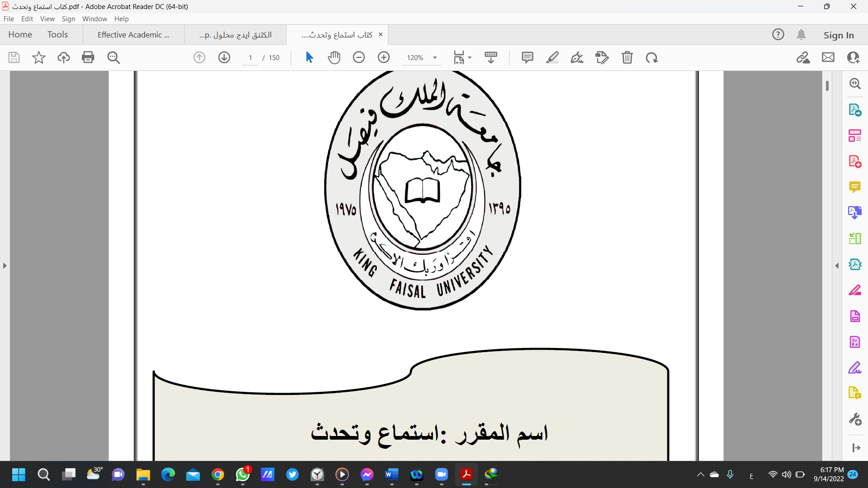The image size is (868, 488).
Task: Close the كتاب استماع وتحدث tab
Action: click(380, 34)
